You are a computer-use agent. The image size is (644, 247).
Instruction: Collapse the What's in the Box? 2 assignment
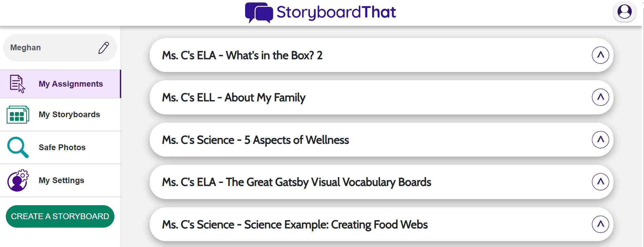pyautogui.click(x=600, y=55)
